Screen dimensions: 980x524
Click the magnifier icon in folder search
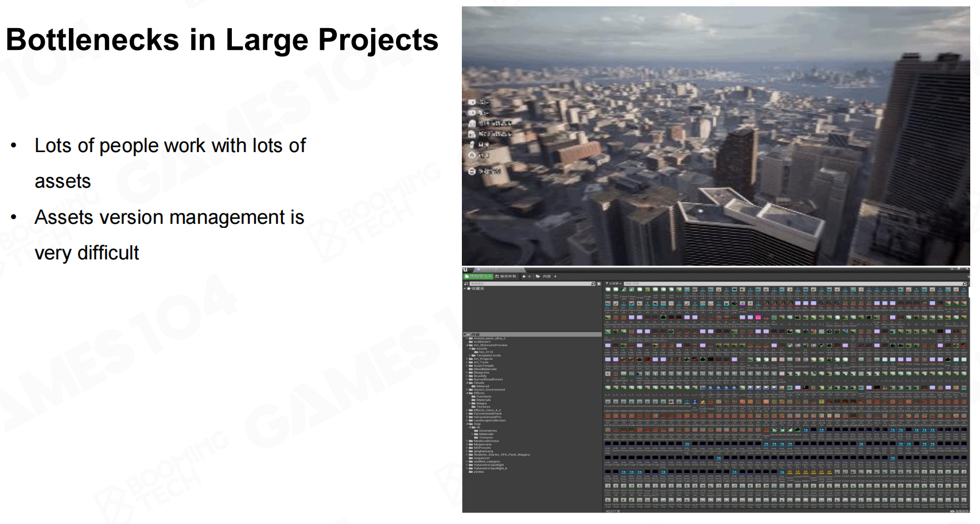click(593, 284)
